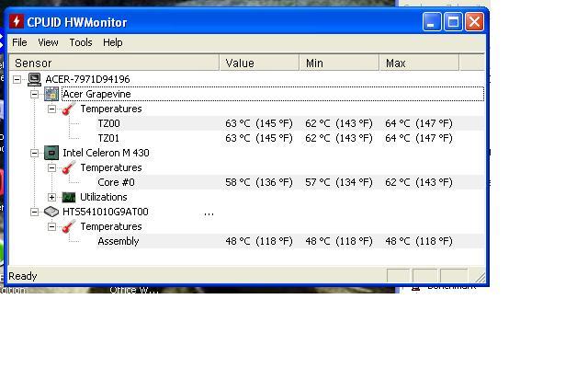The height and width of the screenshot is (368, 588).
Task: Collapse the Intel Celeron M 430 node
Action: coord(34,153)
